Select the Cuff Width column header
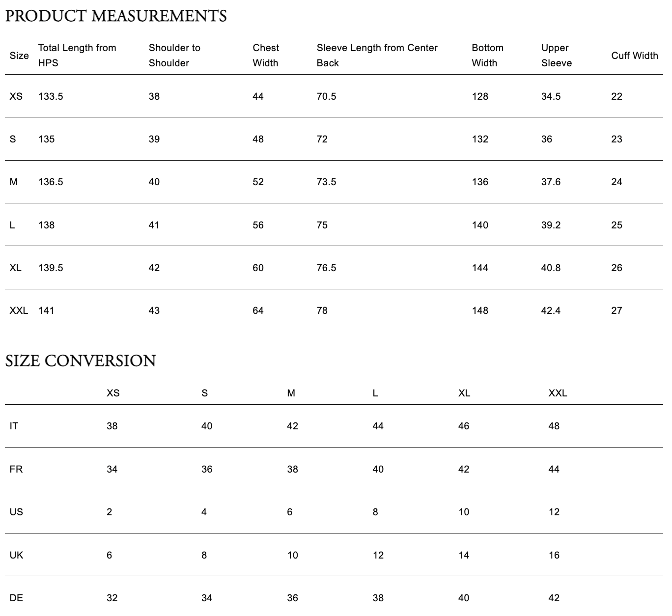Screen dimensions: 672x616 tap(634, 56)
